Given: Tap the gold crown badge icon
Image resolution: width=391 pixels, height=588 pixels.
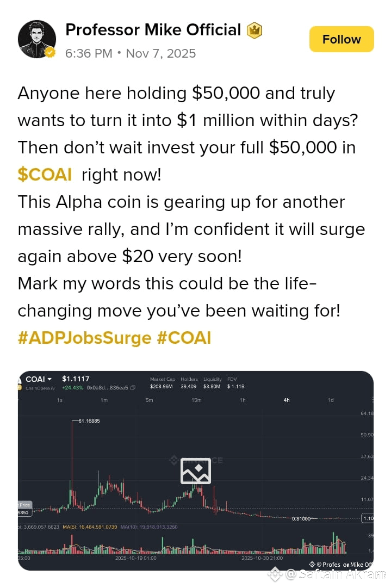Looking at the screenshot, I should coord(254,30).
